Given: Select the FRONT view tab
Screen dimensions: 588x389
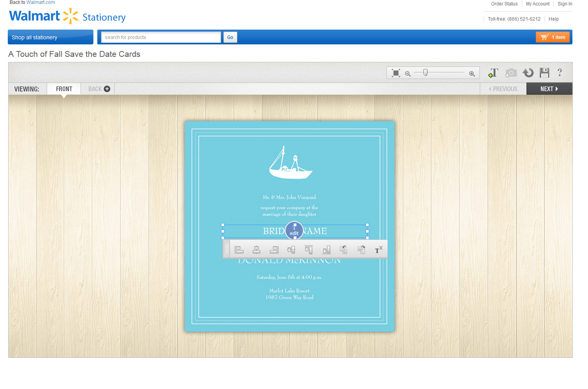Looking at the screenshot, I should click(64, 89).
